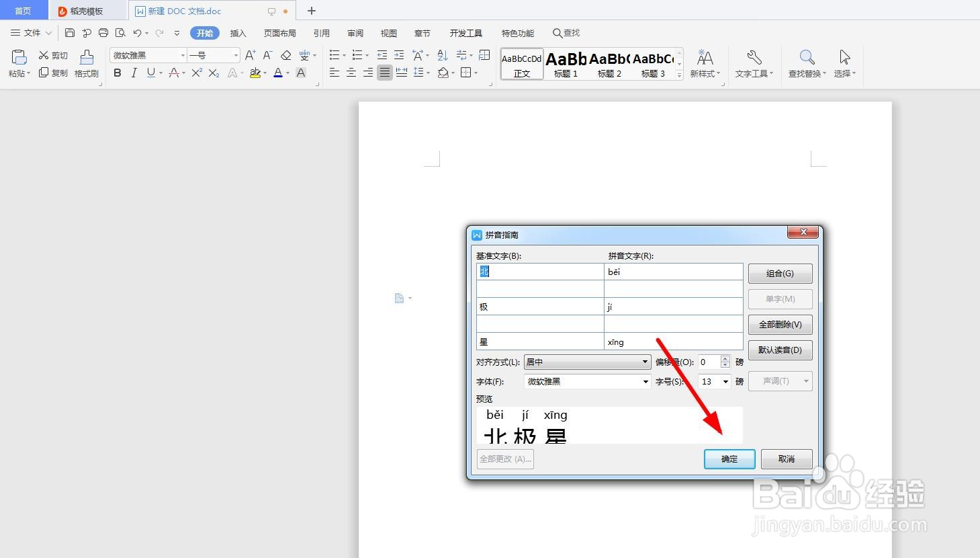The width and height of the screenshot is (980, 558).
Task: Switch to the Insert (插入) tab
Action: pyautogui.click(x=238, y=33)
